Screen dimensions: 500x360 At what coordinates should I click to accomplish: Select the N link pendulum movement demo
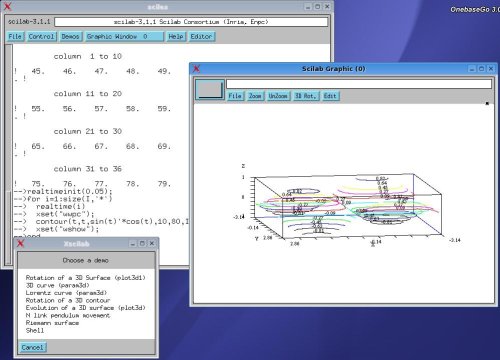point(68,315)
